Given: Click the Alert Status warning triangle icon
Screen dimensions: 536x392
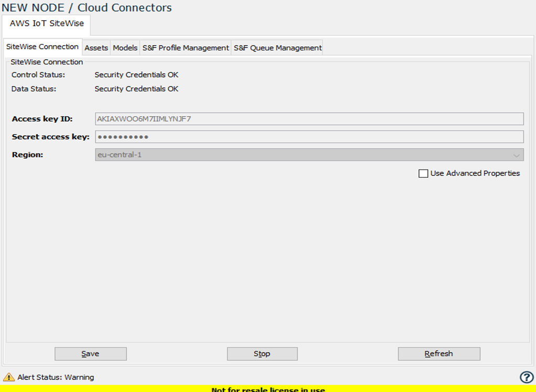Looking at the screenshot, I should tap(9, 377).
